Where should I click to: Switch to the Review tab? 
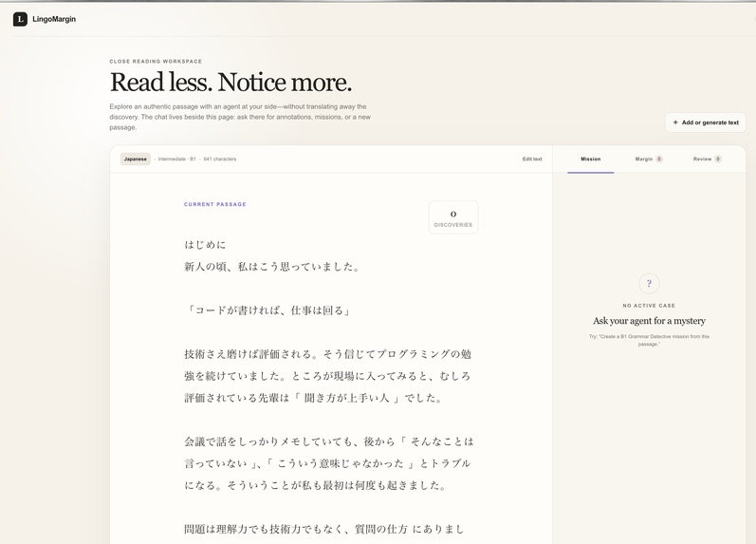tap(707, 159)
